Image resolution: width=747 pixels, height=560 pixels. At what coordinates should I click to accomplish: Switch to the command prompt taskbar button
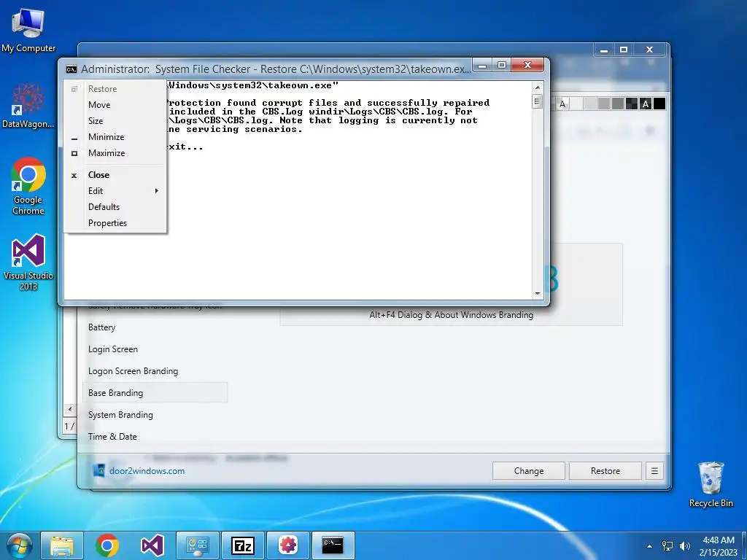[x=333, y=545]
